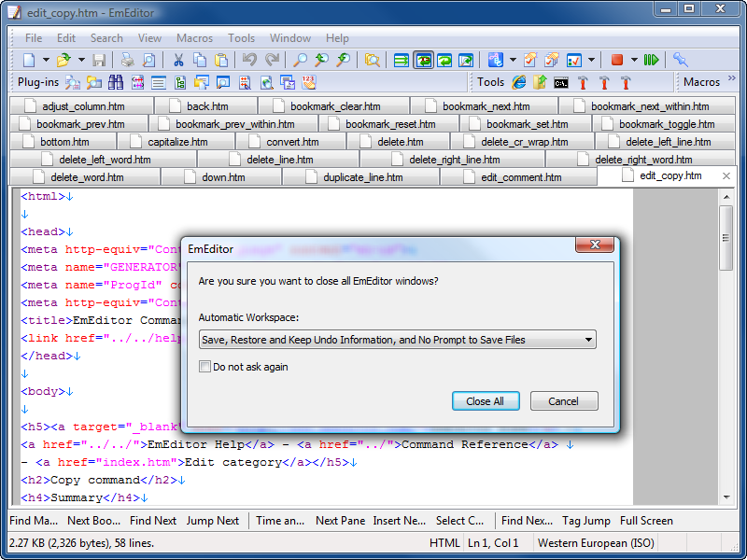The height and width of the screenshot is (560, 747).
Task: Click the Undo arrow icon
Action: coord(249,60)
